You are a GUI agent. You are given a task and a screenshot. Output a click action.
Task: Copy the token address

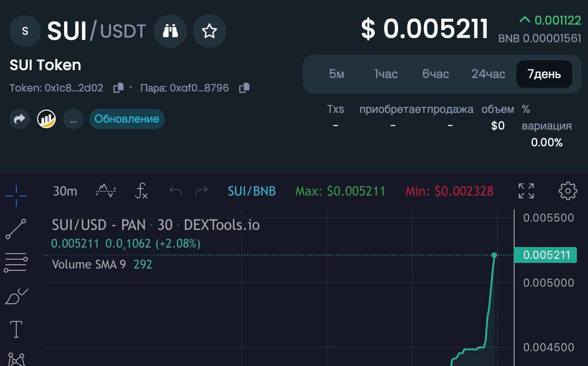[x=118, y=88]
